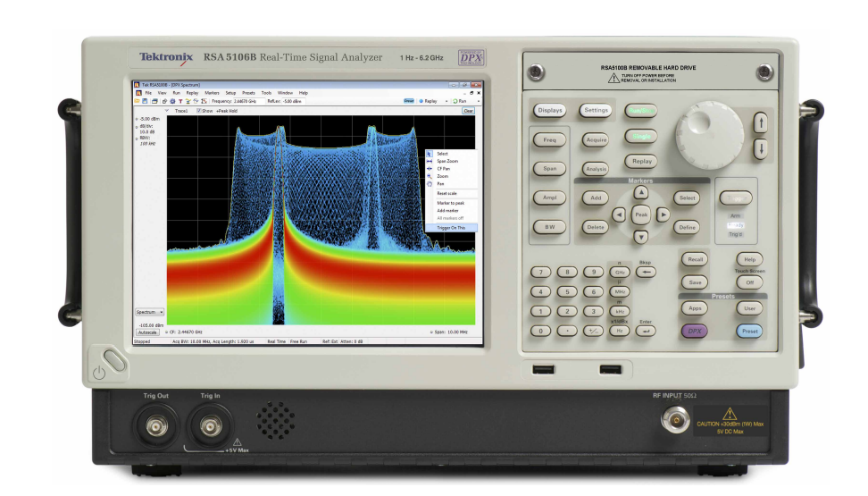Push the GHz unit key
Screen dimensions: 868x496
(620, 272)
